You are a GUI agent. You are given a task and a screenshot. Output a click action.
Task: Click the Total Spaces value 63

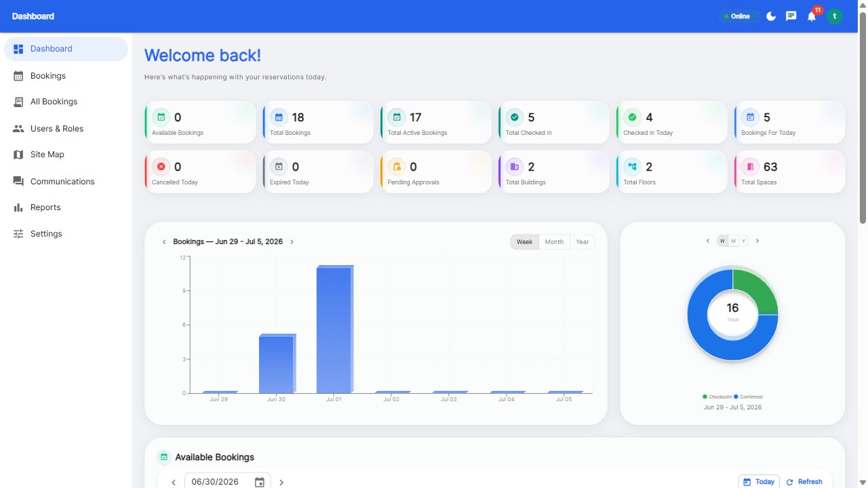[770, 167]
